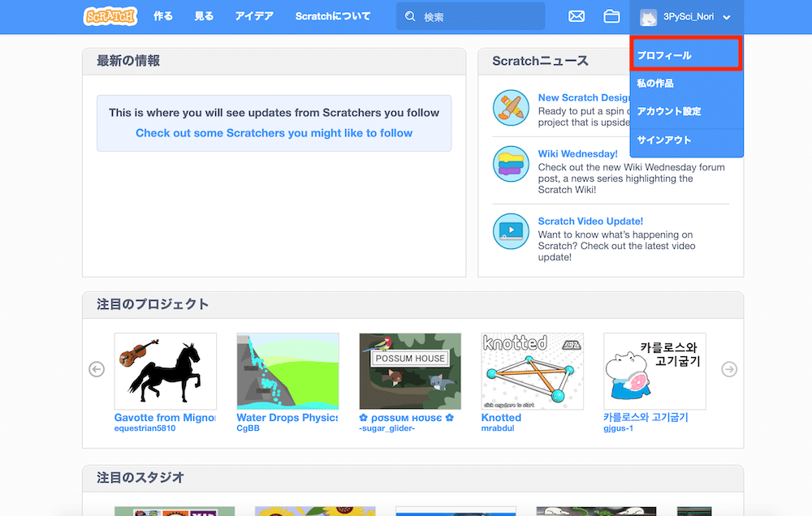Open 見る in the navigation bar
812x516 pixels.
click(204, 16)
